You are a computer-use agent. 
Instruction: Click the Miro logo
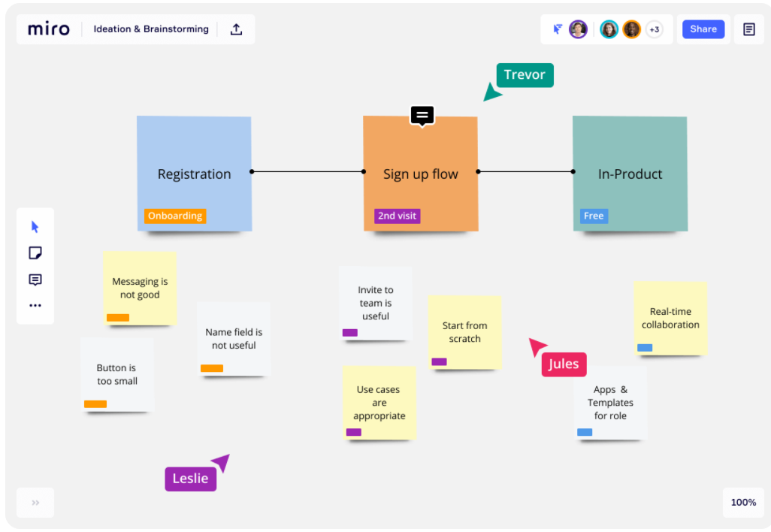coord(49,29)
